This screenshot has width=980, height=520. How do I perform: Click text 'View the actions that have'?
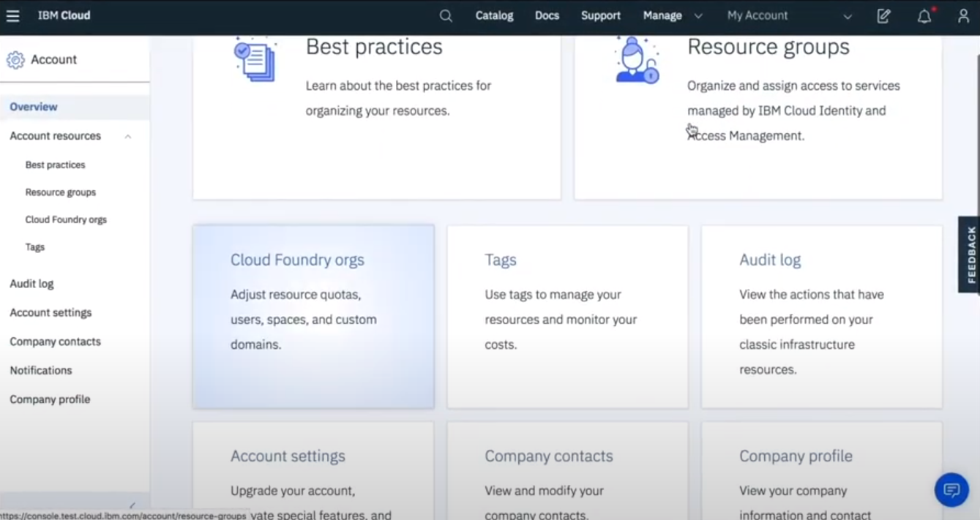click(x=811, y=295)
